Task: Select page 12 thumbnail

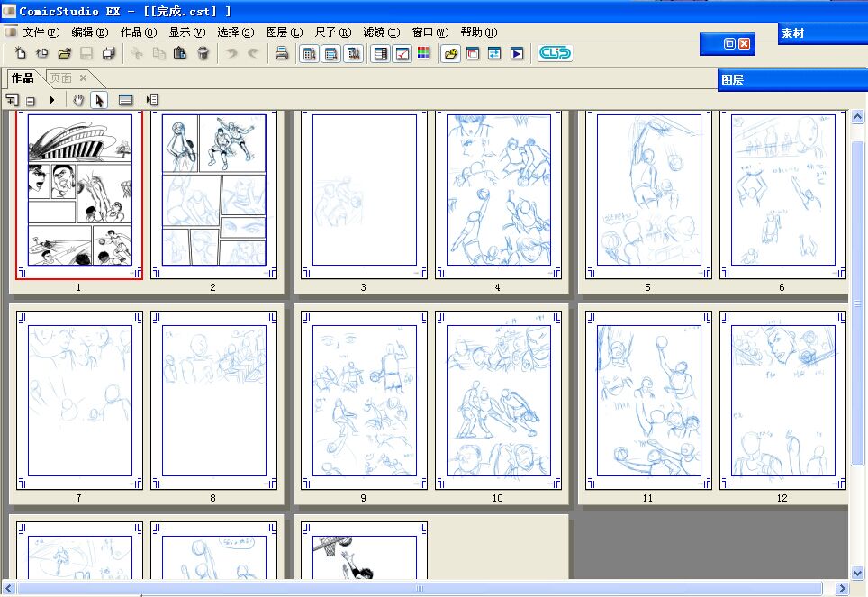Action: 782,401
